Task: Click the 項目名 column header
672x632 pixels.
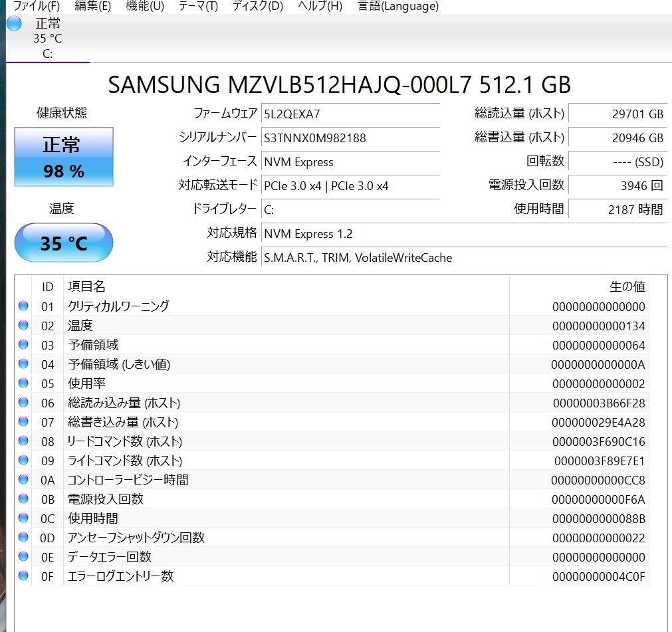Action: pyautogui.click(x=286, y=286)
